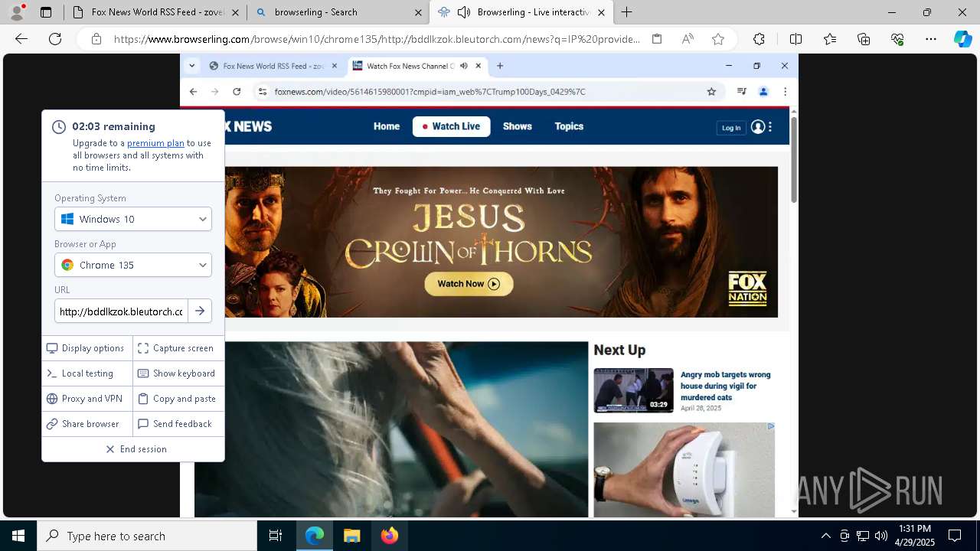Viewport: 980px width, 551px height.
Task: Select Browserling - Live interactive Edge tab
Action: (521, 12)
